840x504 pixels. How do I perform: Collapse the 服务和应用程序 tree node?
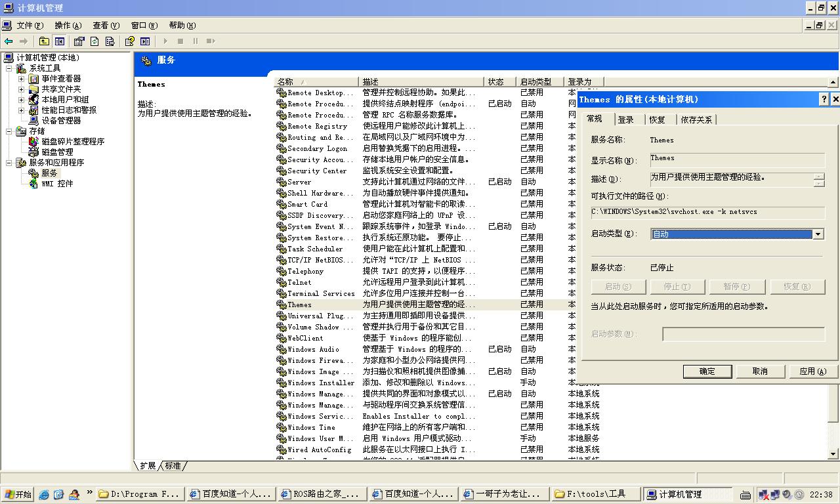tap(9, 163)
